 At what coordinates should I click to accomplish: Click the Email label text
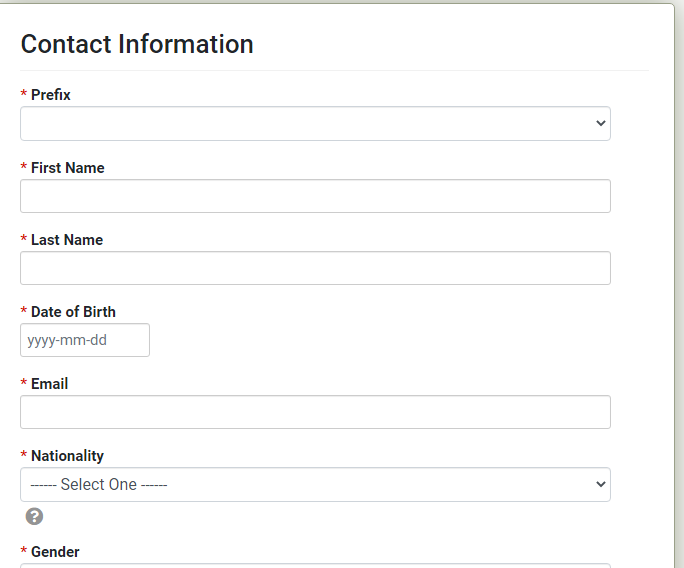[49, 384]
